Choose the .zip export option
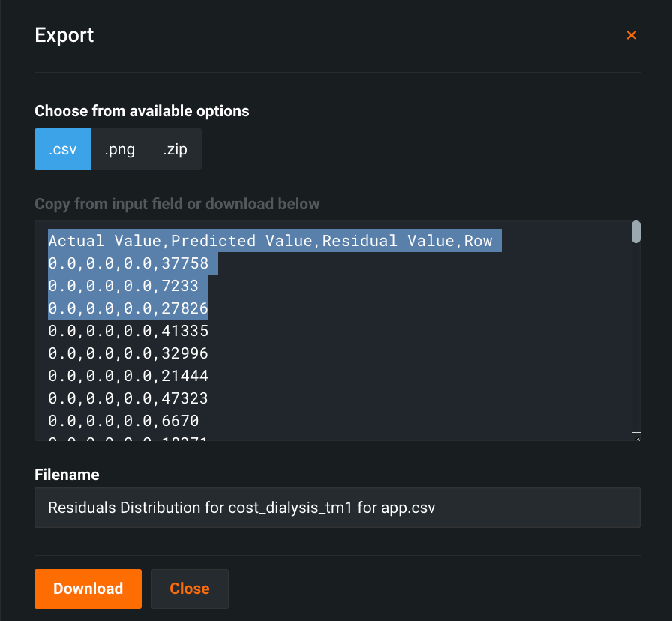The height and width of the screenshot is (621, 672). click(x=175, y=149)
